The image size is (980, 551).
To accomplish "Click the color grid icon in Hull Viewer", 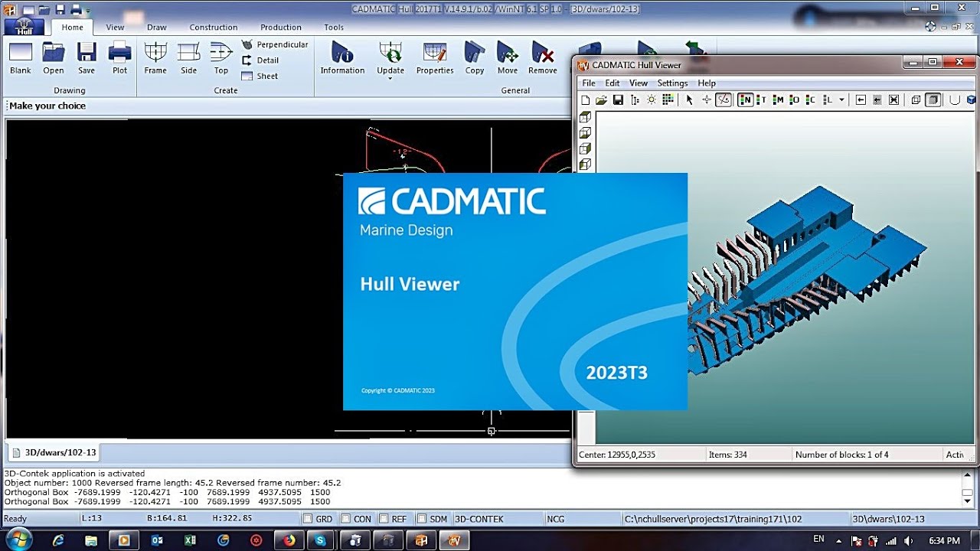I will point(668,99).
